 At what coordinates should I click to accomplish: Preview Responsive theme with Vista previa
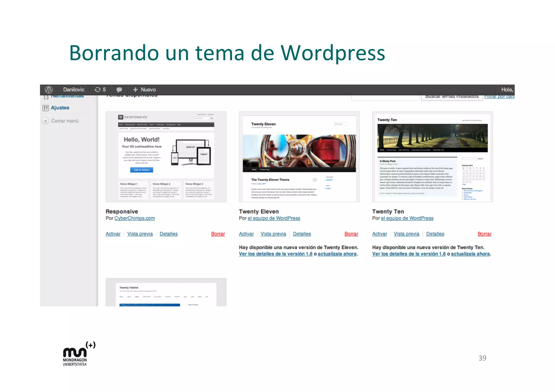coord(140,234)
